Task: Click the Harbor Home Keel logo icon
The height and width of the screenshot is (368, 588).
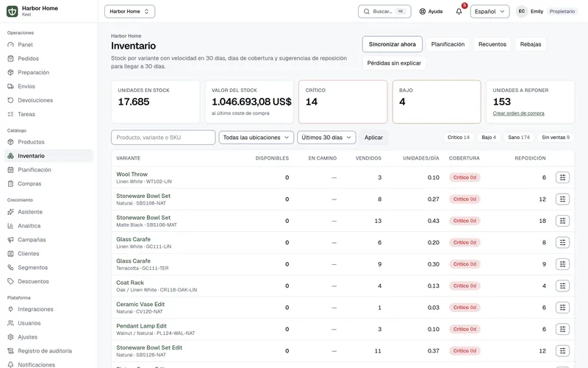Action: tap(12, 11)
